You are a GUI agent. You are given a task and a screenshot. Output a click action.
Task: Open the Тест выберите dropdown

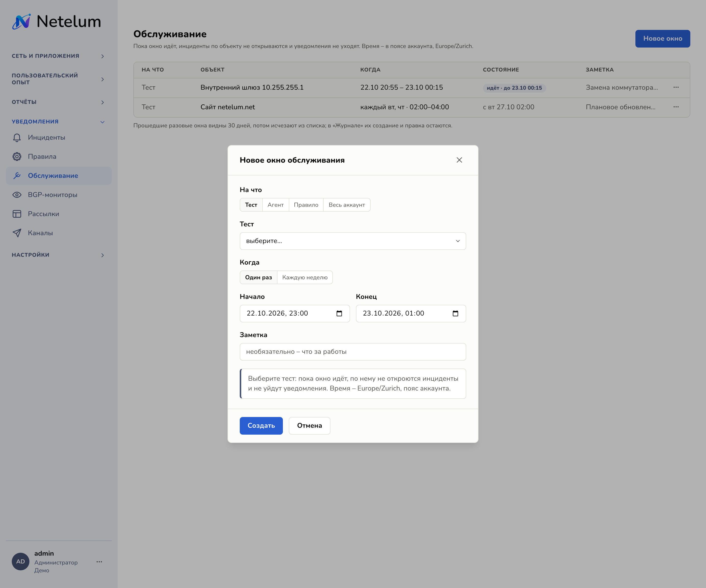point(353,241)
